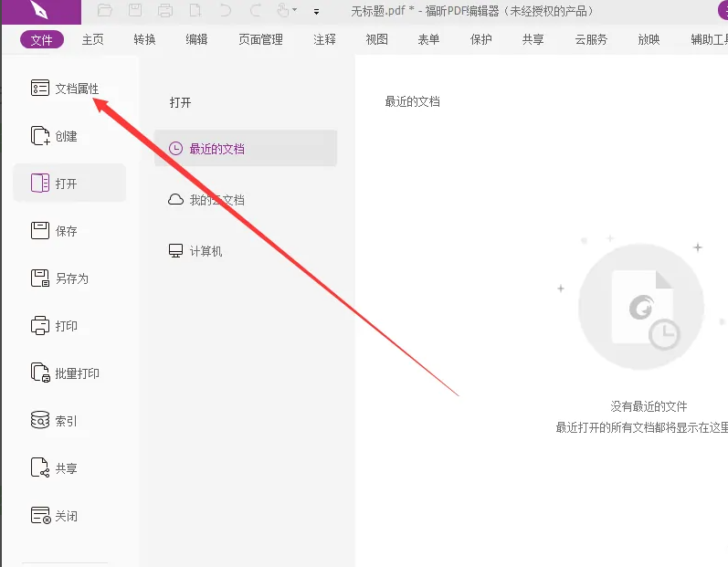Click the 关闭 document icon
This screenshot has height=567, width=728.
(41, 516)
